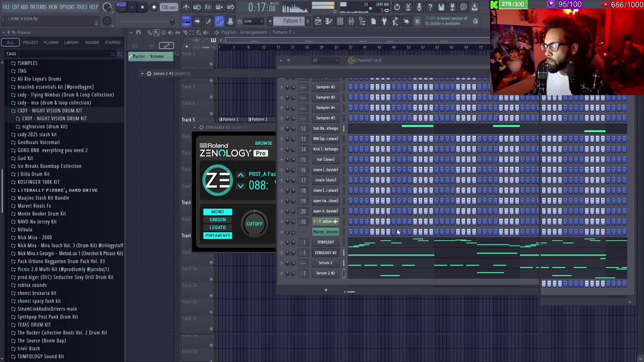Image resolution: width=644 pixels, height=362 pixels.
Task: Toggle the metronome icon
Action: pyautogui.click(x=186, y=7)
